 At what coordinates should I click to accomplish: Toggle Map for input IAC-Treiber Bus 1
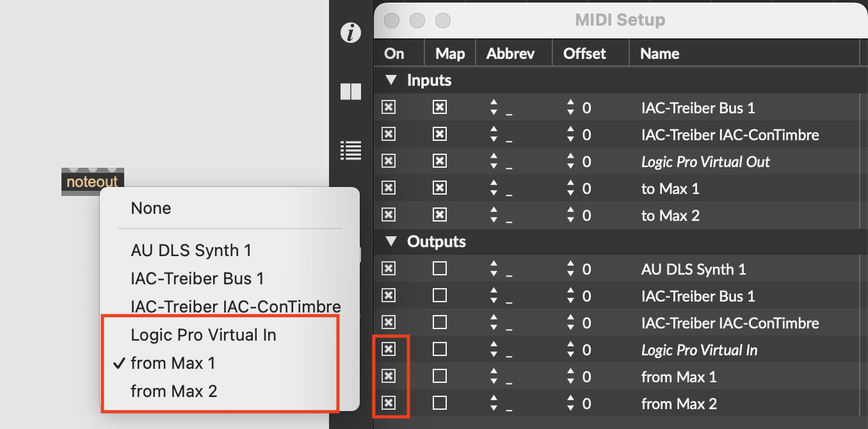coord(439,108)
